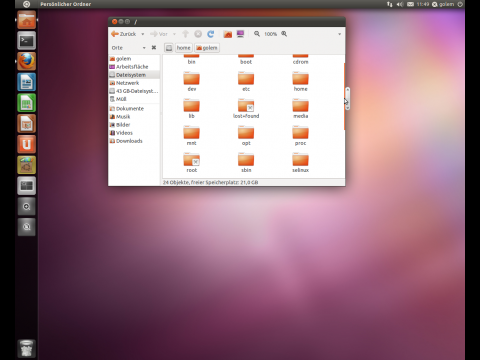Open the toolbar overflow dropdown arrow

(x=339, y=34)
